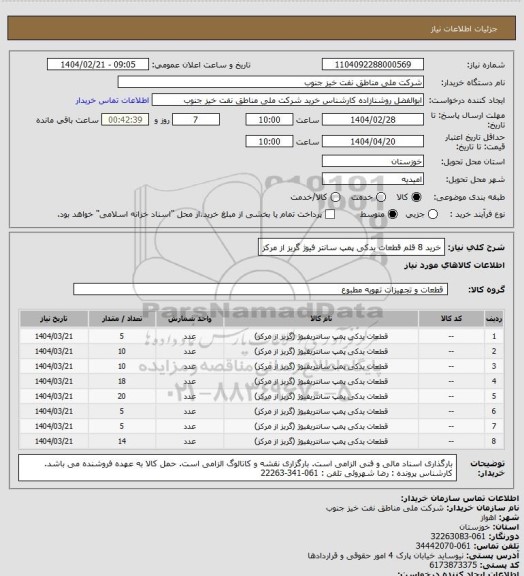Open buyer contact info link اطلاعات تماس خریدار
524x576 pixels.
tap(112, 101)
